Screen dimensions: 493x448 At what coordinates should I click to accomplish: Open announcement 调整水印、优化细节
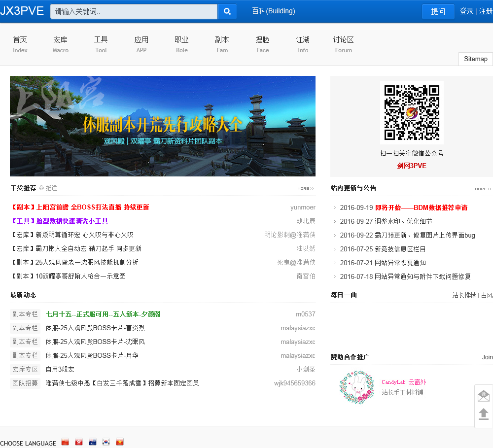tap(403, 221)
